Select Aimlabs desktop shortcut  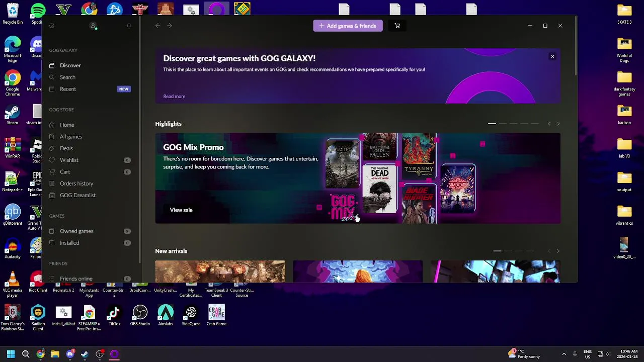[166, 316]
